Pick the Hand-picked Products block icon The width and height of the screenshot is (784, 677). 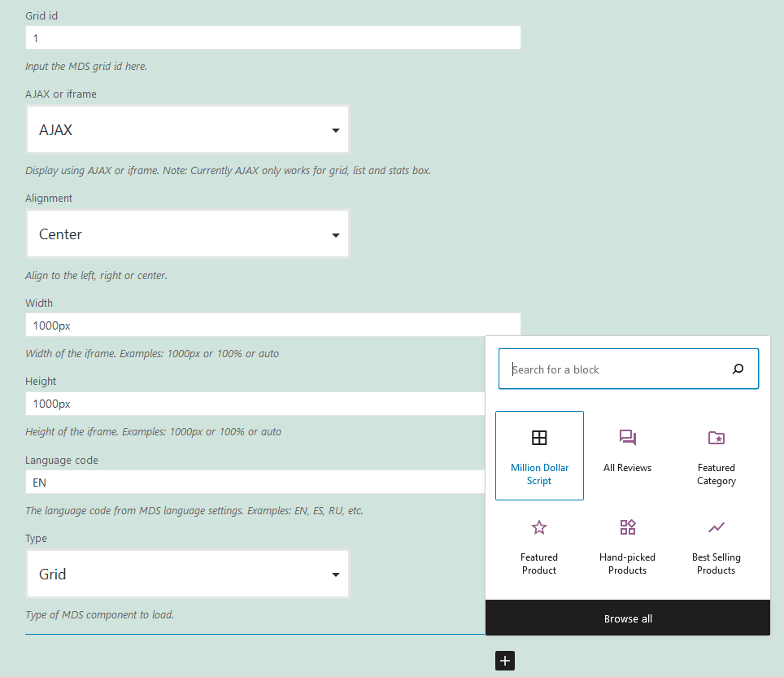[x=627, y=528]
